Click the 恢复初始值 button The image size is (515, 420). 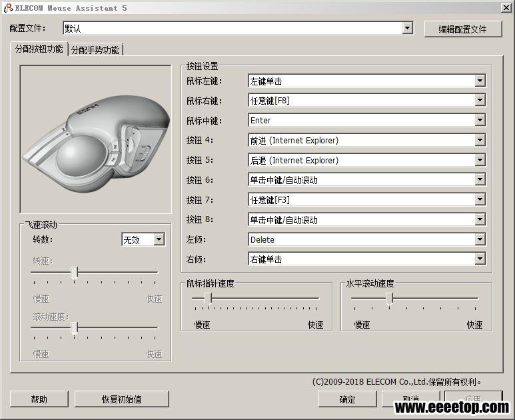[x=122, y=399]
